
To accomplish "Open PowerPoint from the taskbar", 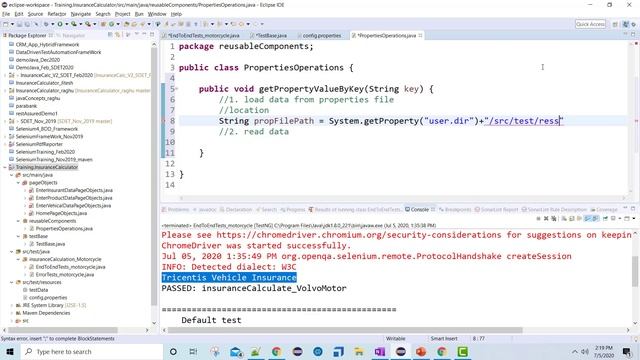I will pos(421,351).
